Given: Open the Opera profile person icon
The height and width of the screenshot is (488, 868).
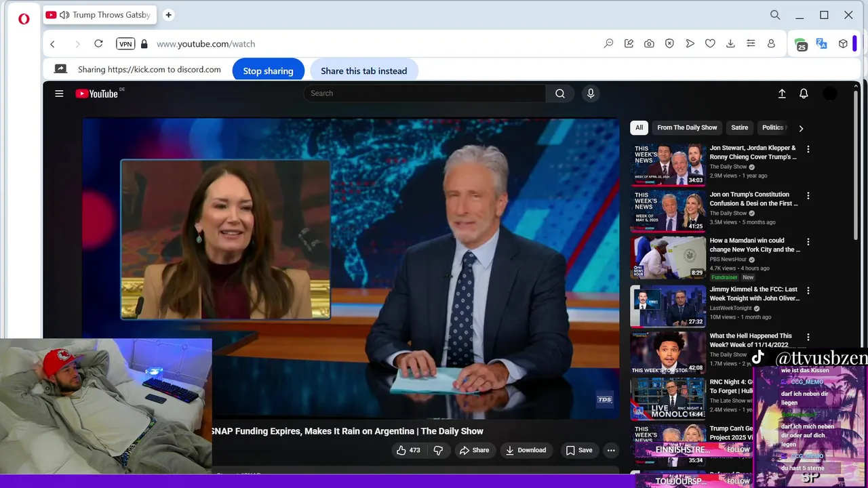Looking at the screenshot, I should (771, 43).
